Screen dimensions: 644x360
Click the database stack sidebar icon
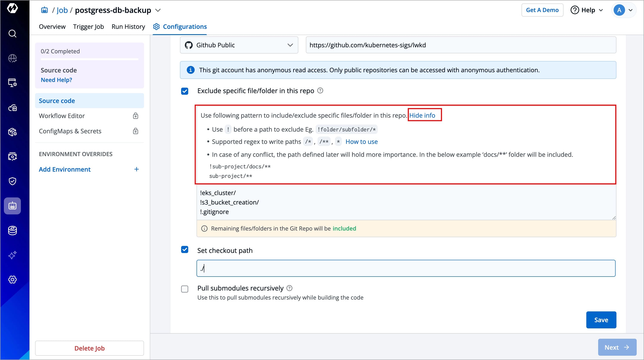12,230
